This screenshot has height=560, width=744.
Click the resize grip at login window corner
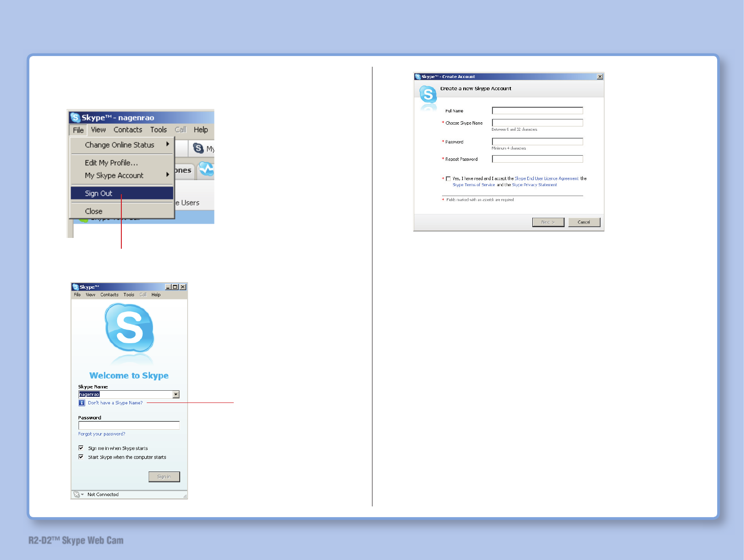(185, 496)
